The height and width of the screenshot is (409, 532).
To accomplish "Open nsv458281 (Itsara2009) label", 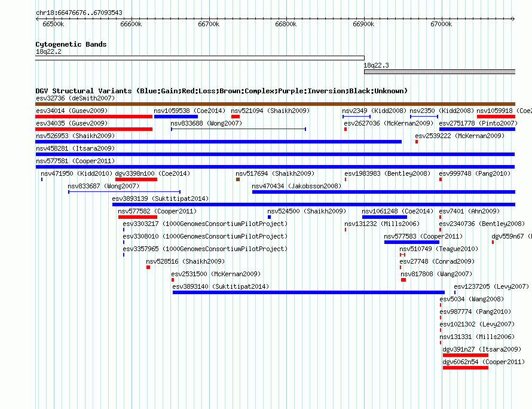I will click(x=75, y=148).
